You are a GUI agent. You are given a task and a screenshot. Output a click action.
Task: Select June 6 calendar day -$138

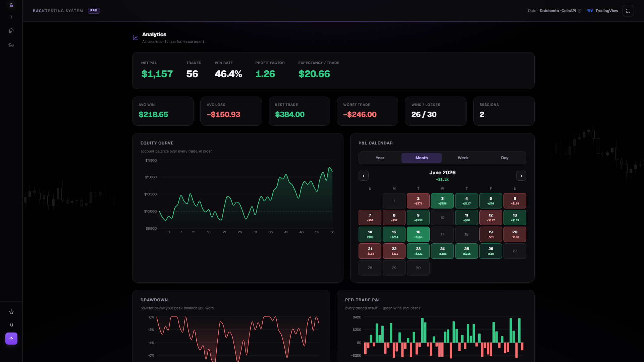point(515,201)
